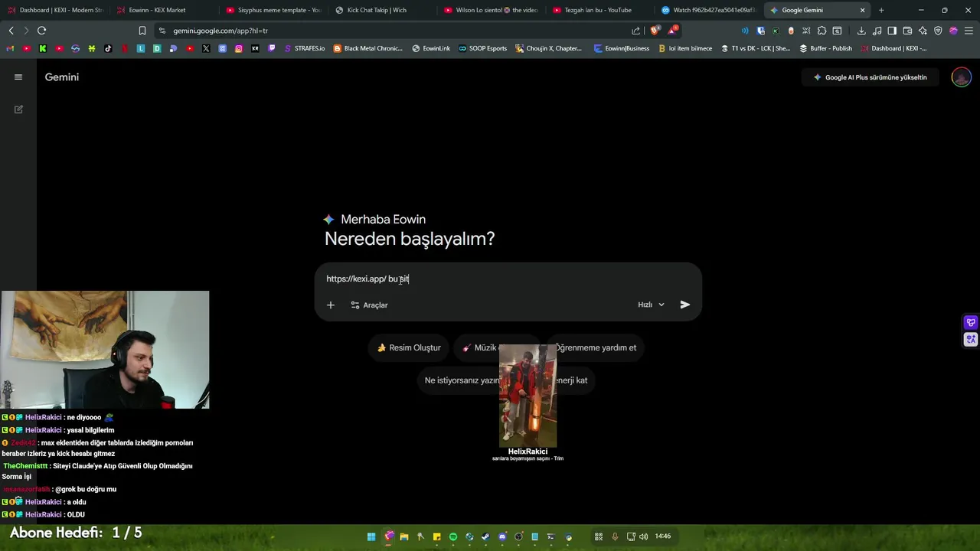Expand the Hızlı model dropdown
Screen dimensions: 980x551
pos(651,305)
